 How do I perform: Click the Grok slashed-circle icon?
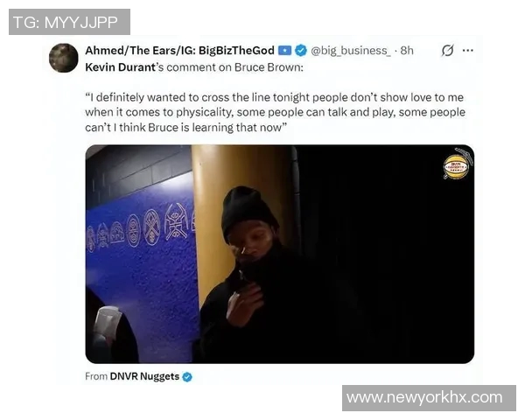point(447,51)
